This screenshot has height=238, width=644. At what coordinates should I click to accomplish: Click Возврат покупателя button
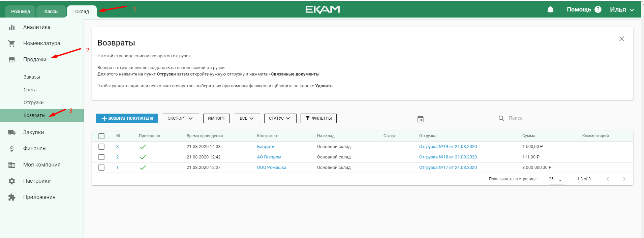127,118
